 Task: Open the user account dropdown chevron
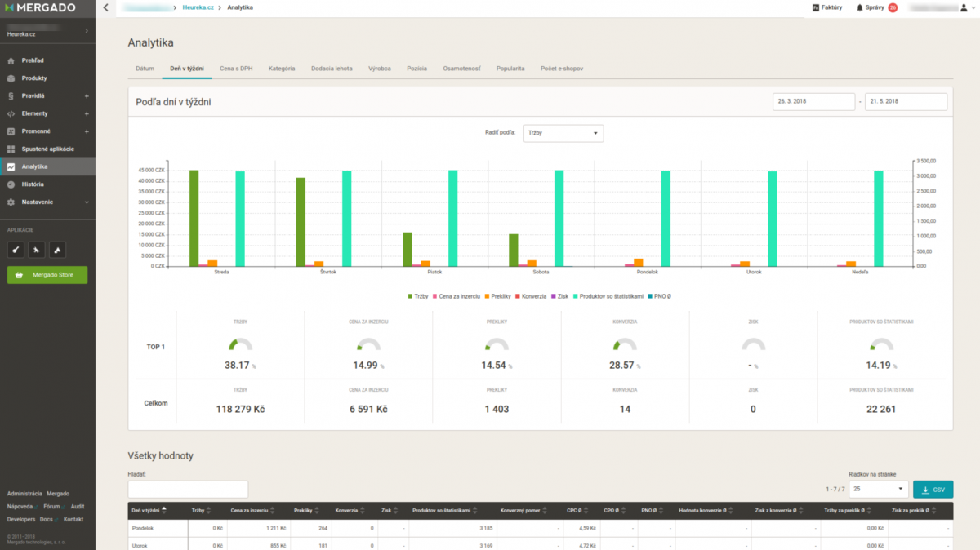[x=972, y=7]
